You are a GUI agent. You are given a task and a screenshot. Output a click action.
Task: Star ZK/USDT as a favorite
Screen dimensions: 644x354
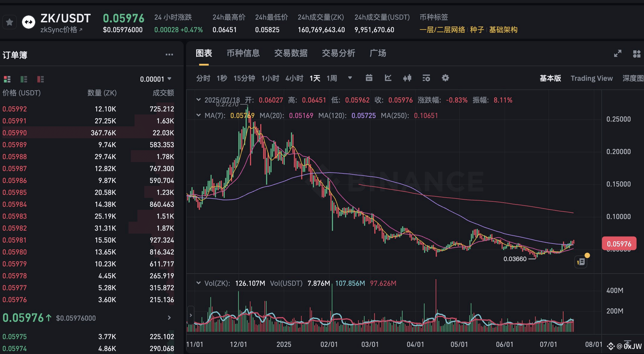[x=10, y=22]
